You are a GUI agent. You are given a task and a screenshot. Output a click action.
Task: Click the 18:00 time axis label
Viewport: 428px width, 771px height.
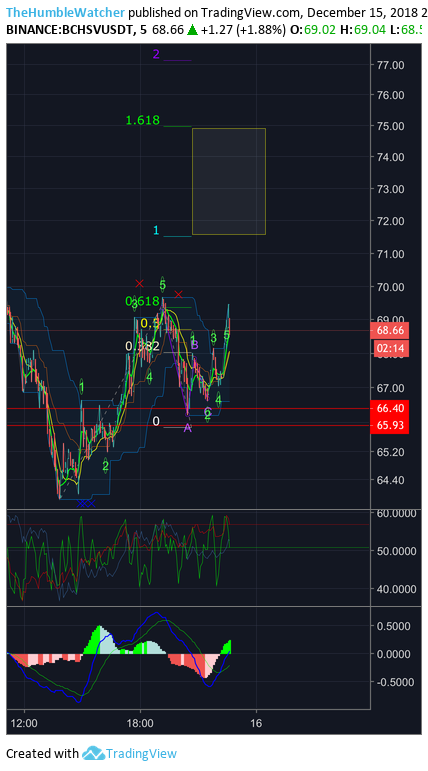[x=140, y=723]
